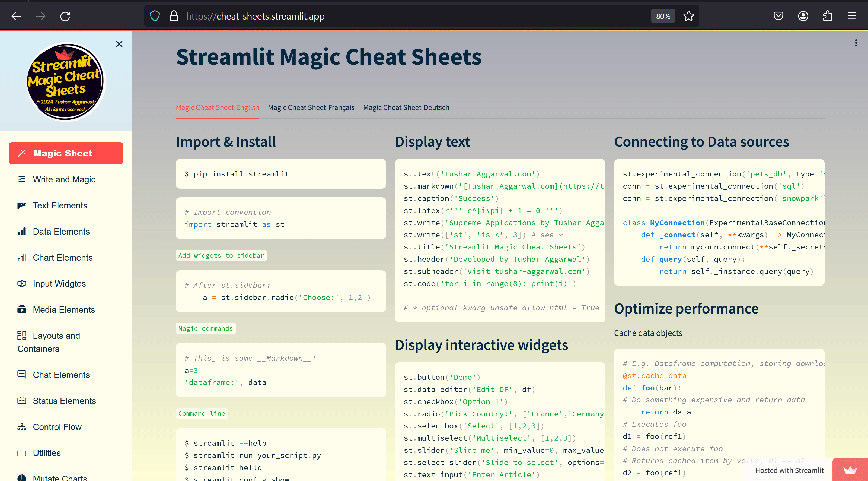
Task: Click the 'Import & Install' heading
Action: pos(226,141)
